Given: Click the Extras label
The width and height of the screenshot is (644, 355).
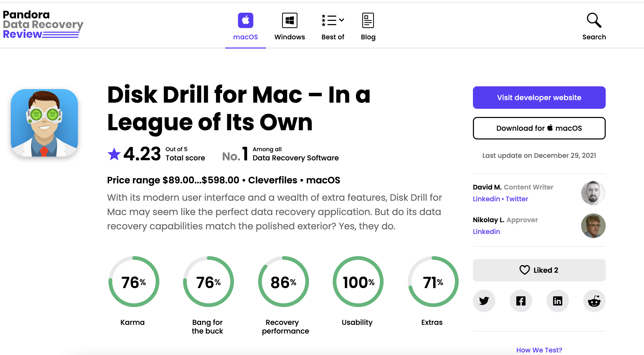Looking at the screenshot, I should click(x=432, y=322).
